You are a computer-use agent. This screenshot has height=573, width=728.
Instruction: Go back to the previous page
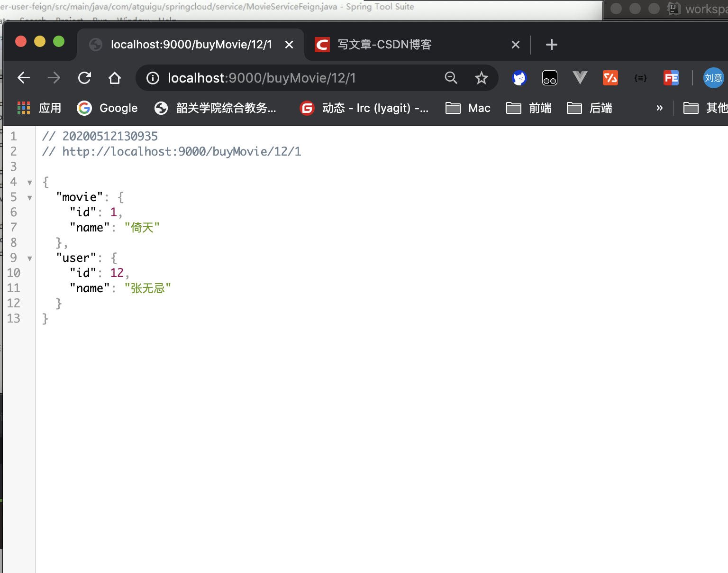[24, 78]
